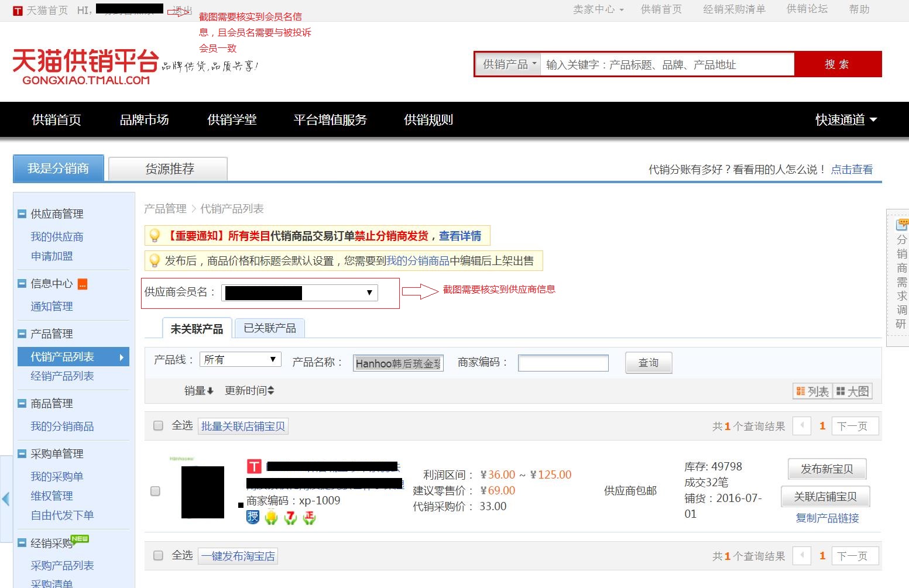Click the 商家编码 input field
Screen dimensions: 909x588
tap(563, 363)
